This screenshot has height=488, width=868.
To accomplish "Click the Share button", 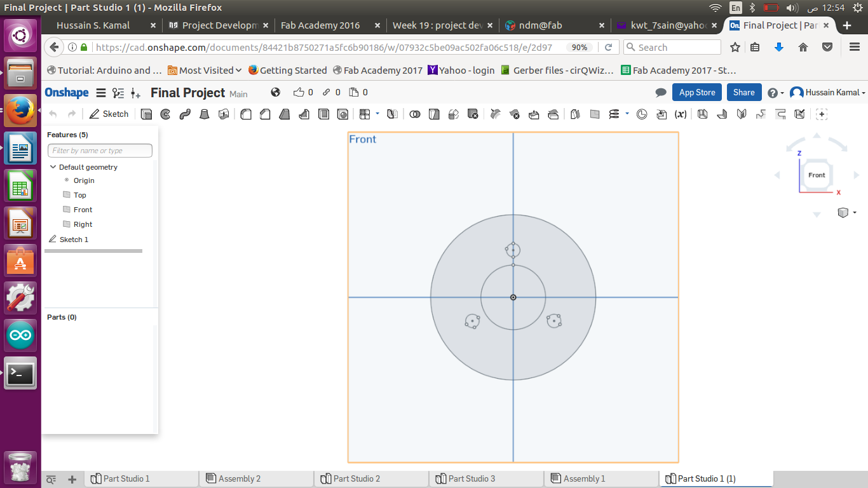I will (x=743, y=93).
